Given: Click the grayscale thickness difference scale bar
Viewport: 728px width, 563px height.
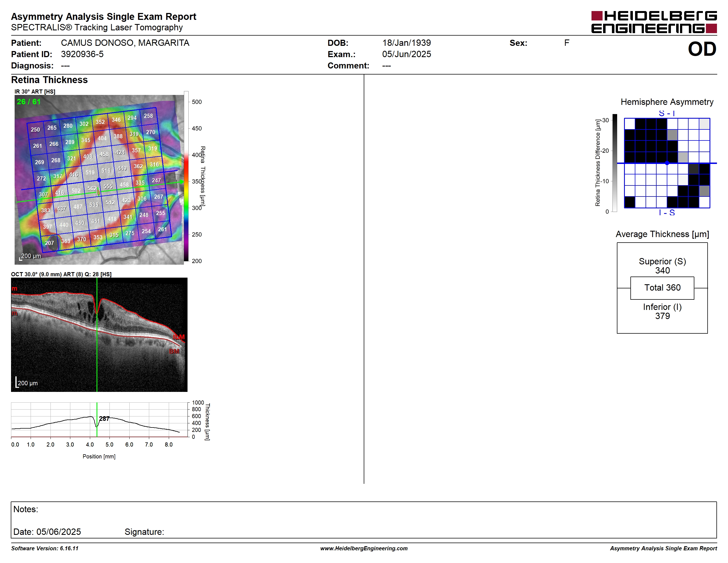Looking at the screenshot, I should (615, 163).
